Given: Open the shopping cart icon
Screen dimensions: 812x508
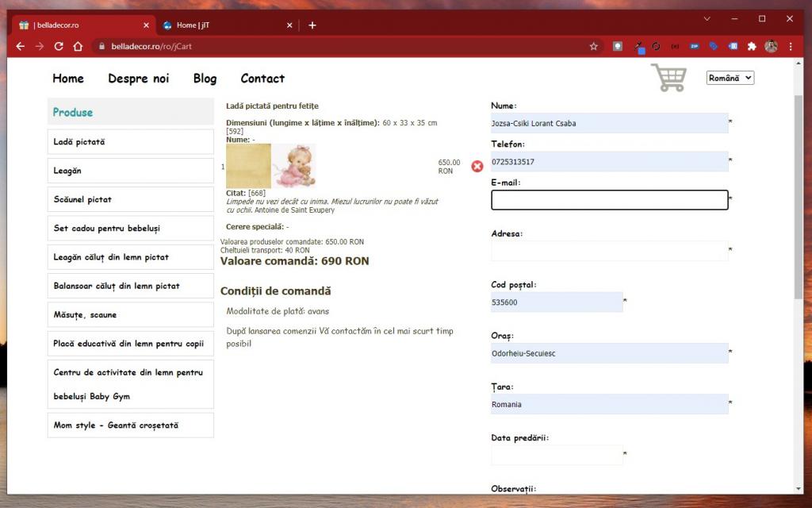Looking at the screenshot, I should click(668, 78).
